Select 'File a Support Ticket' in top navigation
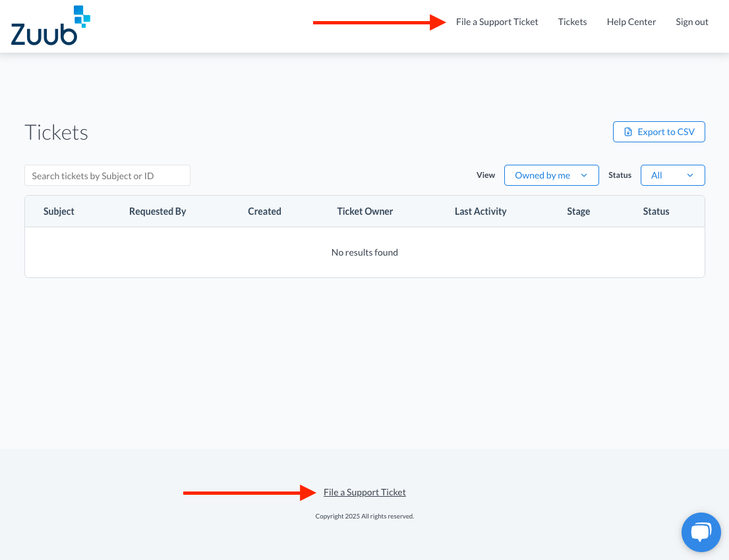 point(497,22)
